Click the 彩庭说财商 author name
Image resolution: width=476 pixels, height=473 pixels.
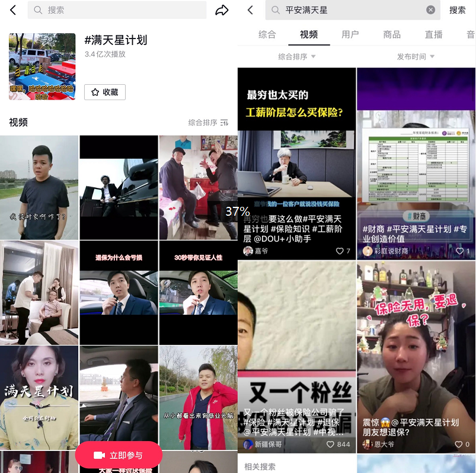pos(391,251)
